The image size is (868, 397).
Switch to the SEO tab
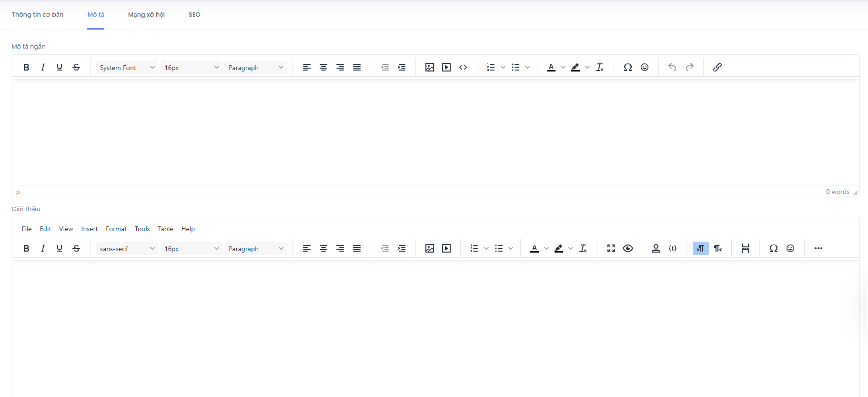194,15
